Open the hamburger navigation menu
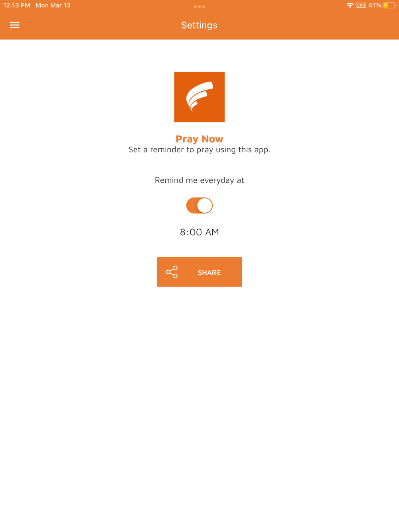This screenshot has width=399, height=532. (x=15, y=25)
